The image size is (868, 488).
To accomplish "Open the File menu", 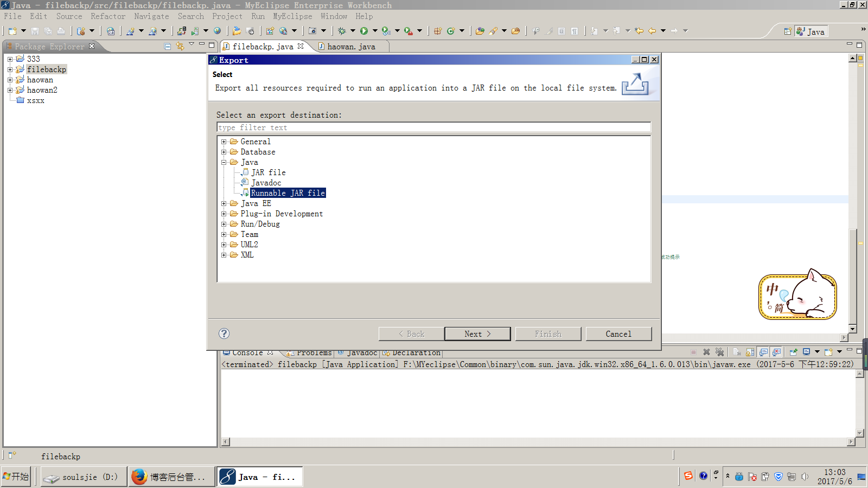I will click(x=12, y=16).
